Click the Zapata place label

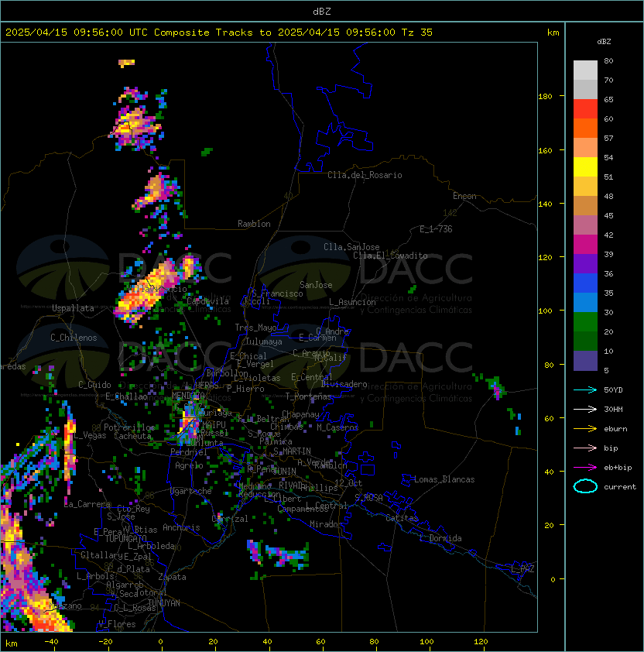172,577
